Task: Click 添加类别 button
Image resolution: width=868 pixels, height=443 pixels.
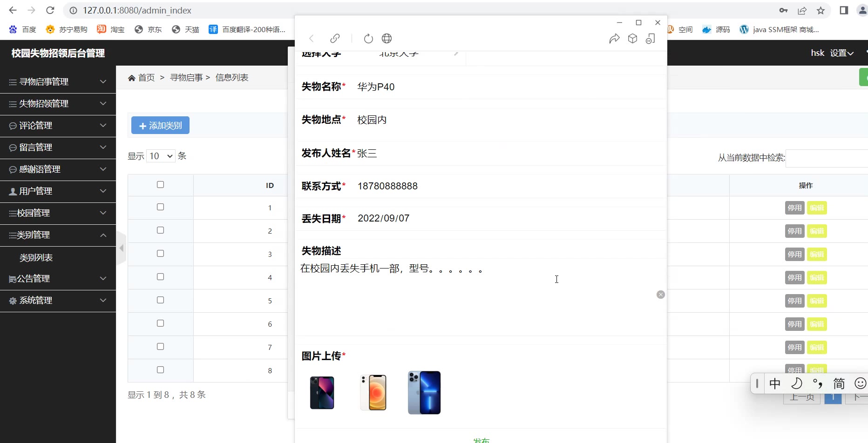Action: (x=160, y=125)
